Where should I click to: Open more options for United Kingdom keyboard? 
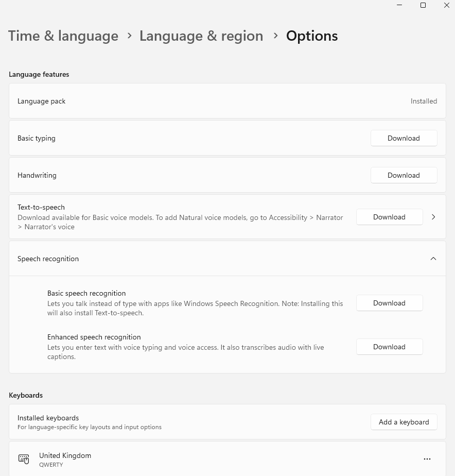(x=427, y=459)
